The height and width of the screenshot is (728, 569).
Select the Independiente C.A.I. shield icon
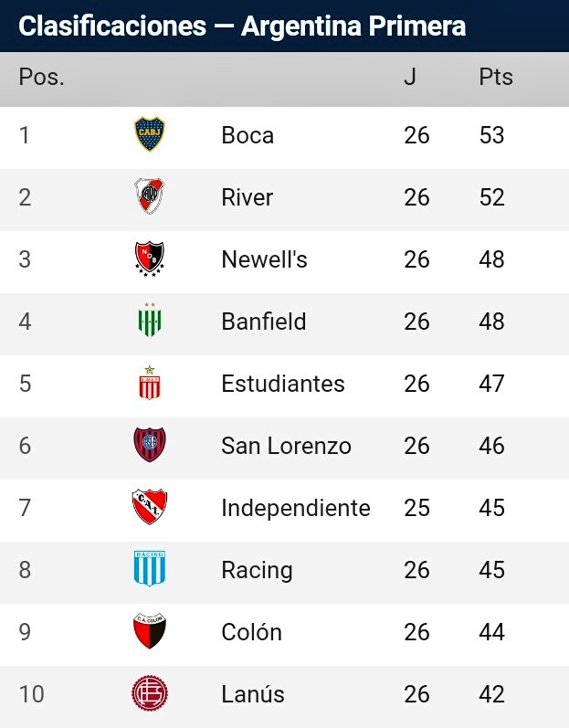point(150,507)
